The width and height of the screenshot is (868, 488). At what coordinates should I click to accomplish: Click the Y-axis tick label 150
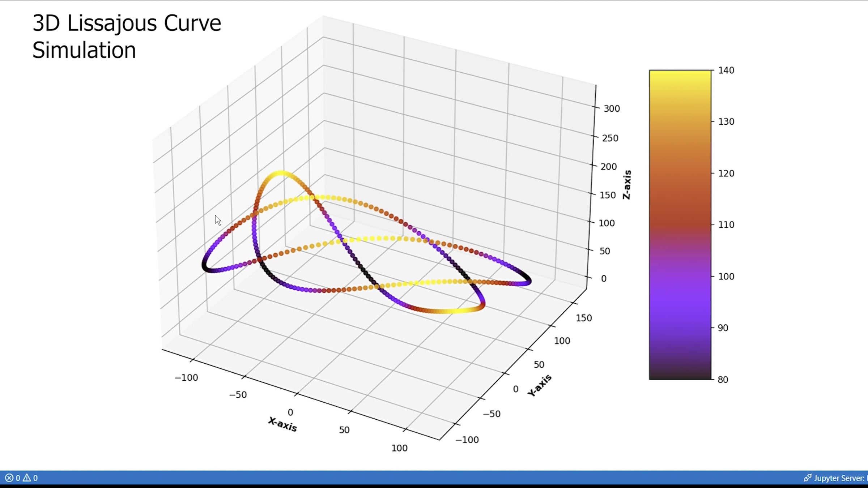[584, 318]
